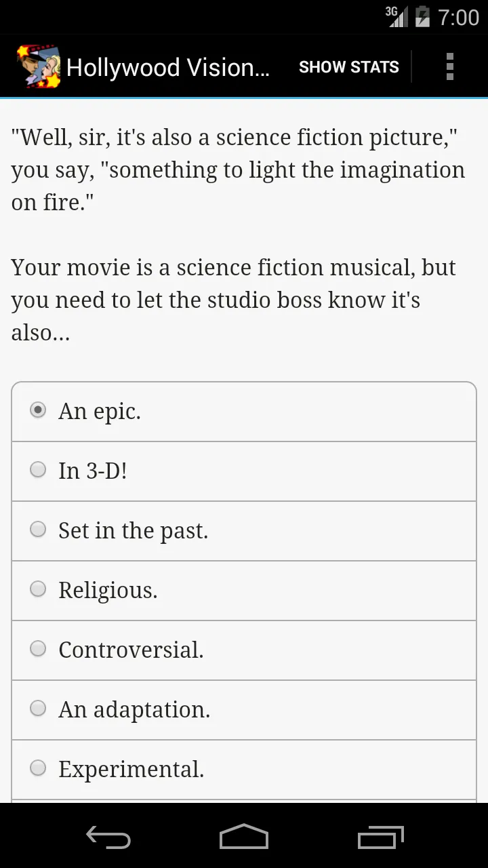This screenshot has height=868, width=488.
Task: Tap the "Hollywood Vision..." title text
Action: [168, 67]
